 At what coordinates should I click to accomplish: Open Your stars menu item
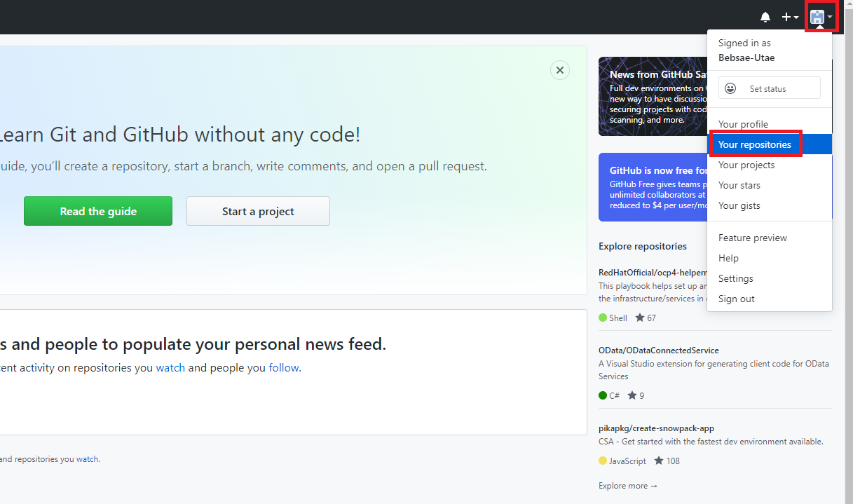tap(770, 185)
